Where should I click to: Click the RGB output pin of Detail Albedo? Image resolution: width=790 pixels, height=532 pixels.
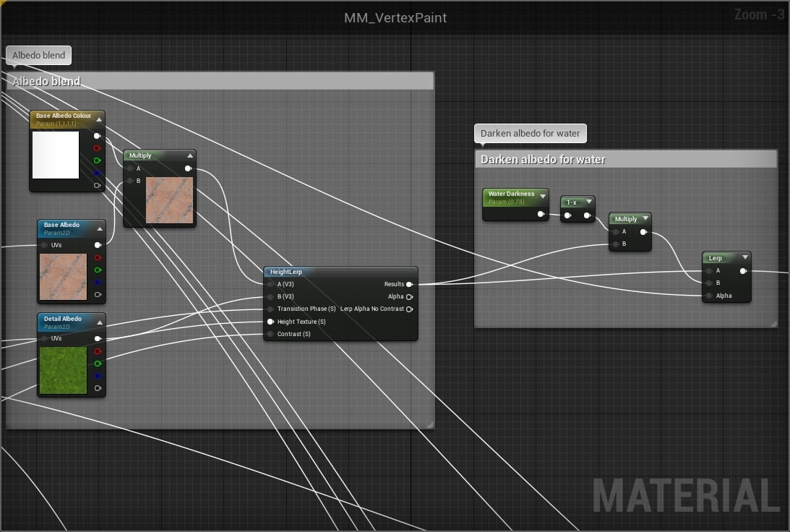(98, 338)
